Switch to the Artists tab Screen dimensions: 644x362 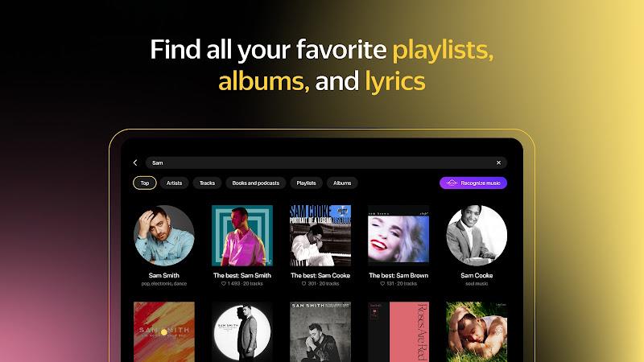[174, 183]
